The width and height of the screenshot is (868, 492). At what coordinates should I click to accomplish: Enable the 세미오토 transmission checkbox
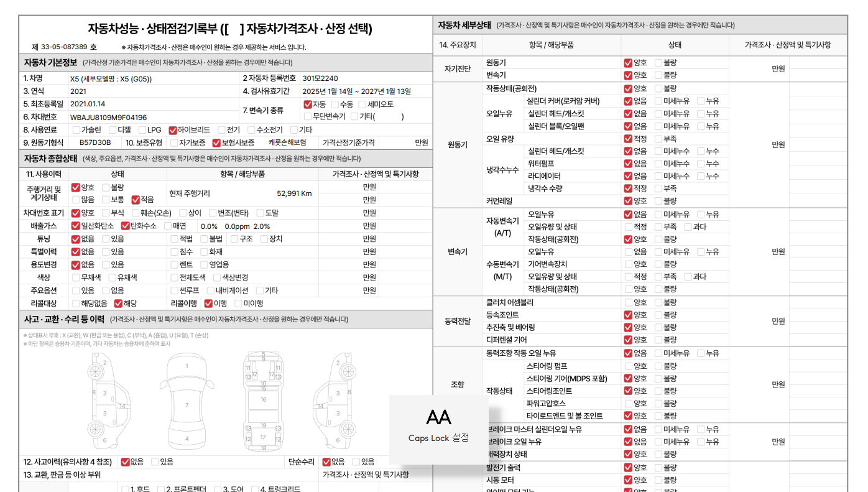pos(362,104)
